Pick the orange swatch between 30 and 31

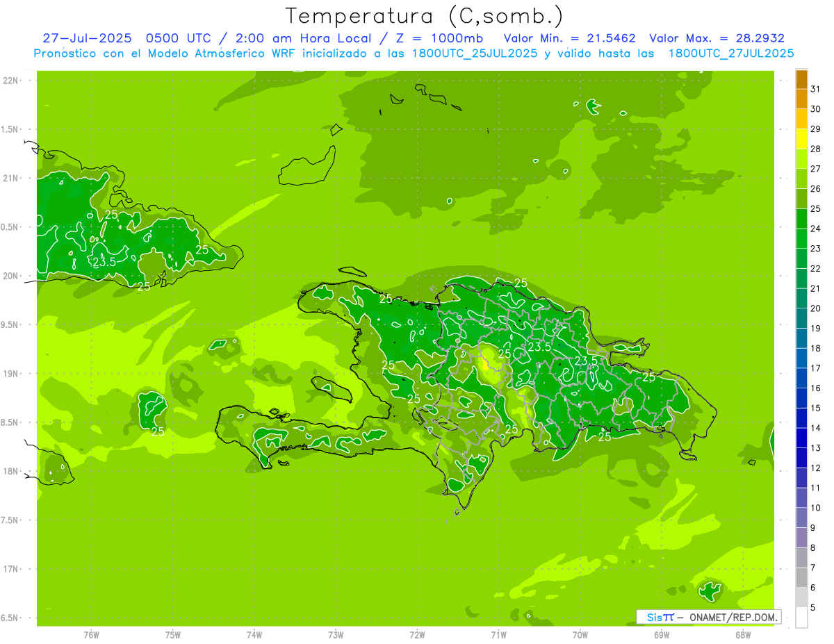tap(801, 99)
